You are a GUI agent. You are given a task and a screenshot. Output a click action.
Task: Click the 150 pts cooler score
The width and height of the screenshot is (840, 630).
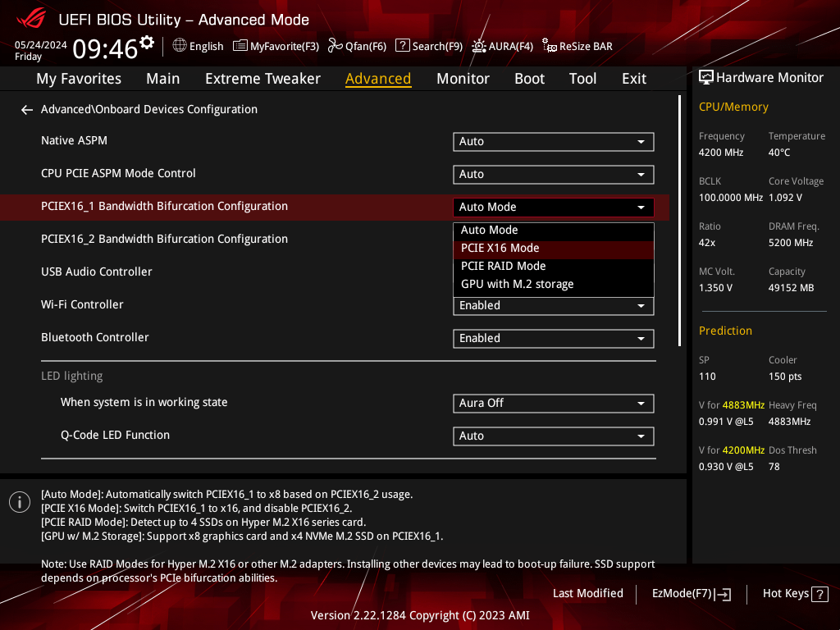[785, 377]
